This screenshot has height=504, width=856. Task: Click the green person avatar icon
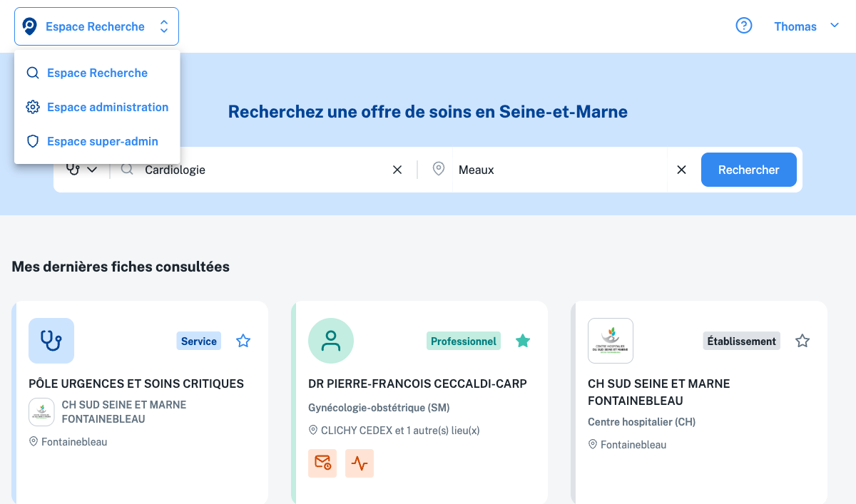click(x=331, y=341)
